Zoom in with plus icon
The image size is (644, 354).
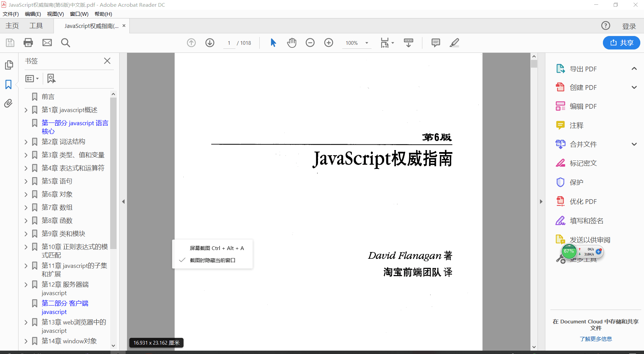[329, 43]
